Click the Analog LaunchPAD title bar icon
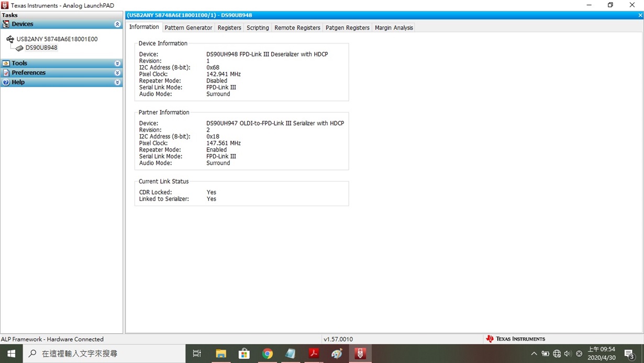 point(5,5)
